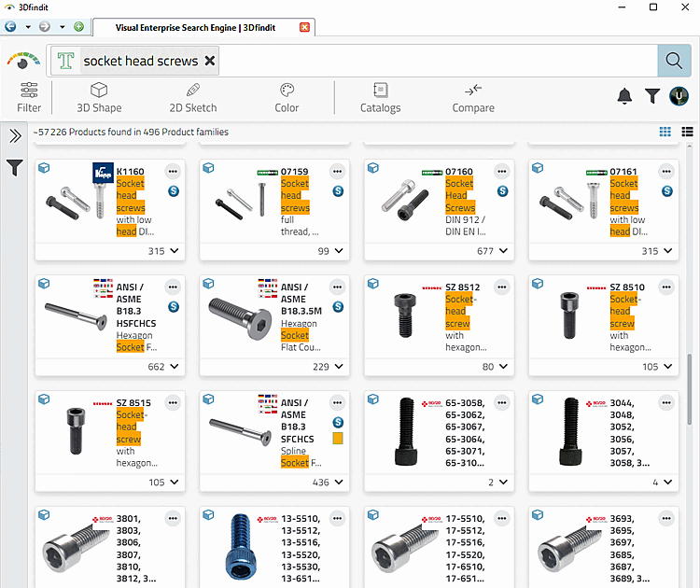
Task: Open the SZ 8512 screw thumbnail
Action: coord(405,315)
